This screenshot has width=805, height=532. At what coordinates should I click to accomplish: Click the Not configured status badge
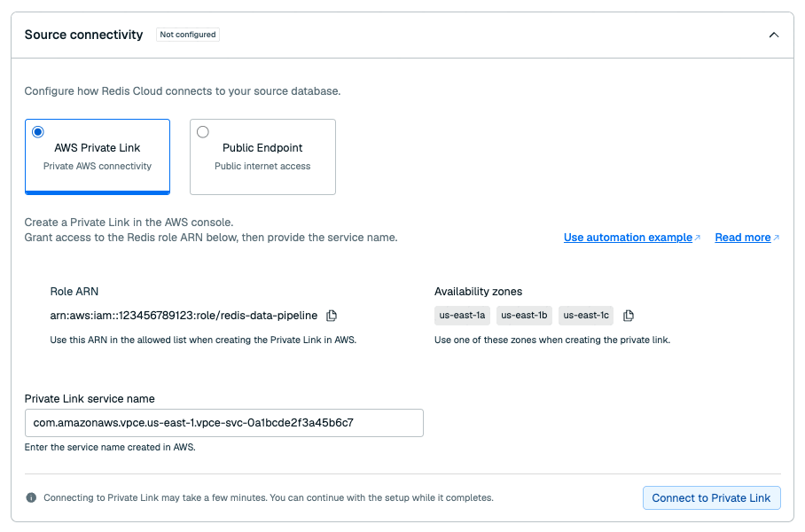(188, 35)
